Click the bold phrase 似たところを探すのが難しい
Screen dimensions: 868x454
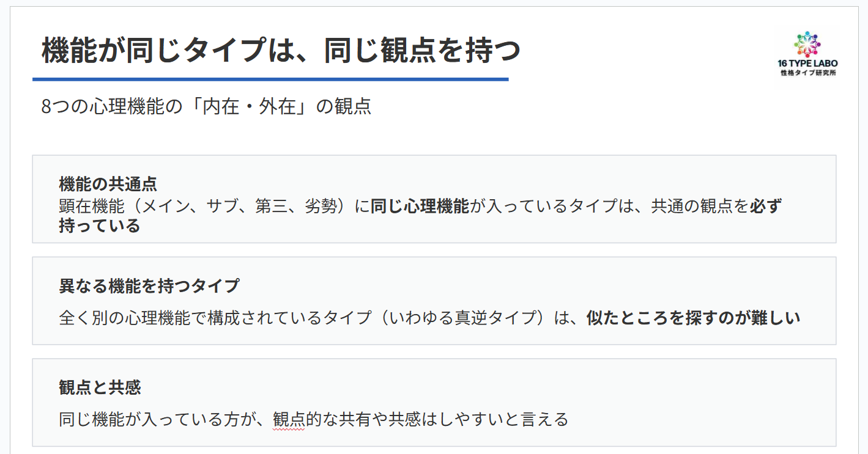pos(693,318)
